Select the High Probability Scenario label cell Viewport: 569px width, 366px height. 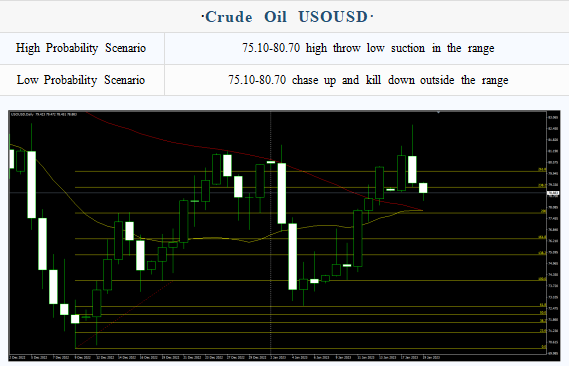[82, 48]
